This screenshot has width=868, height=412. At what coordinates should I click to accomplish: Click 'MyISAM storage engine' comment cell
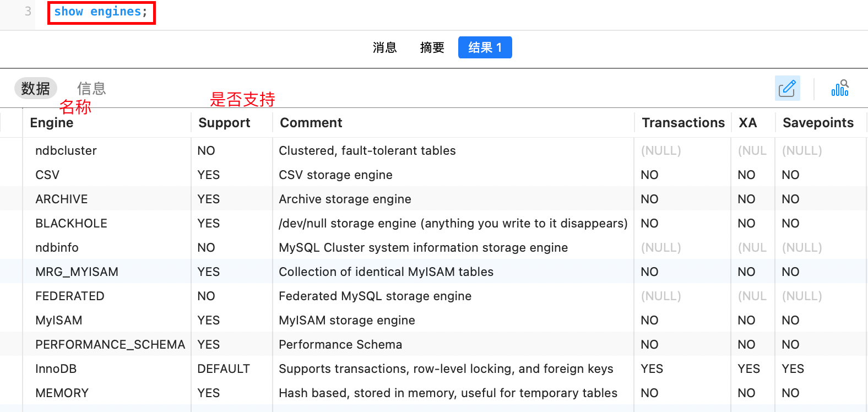(x=347, y=320)
